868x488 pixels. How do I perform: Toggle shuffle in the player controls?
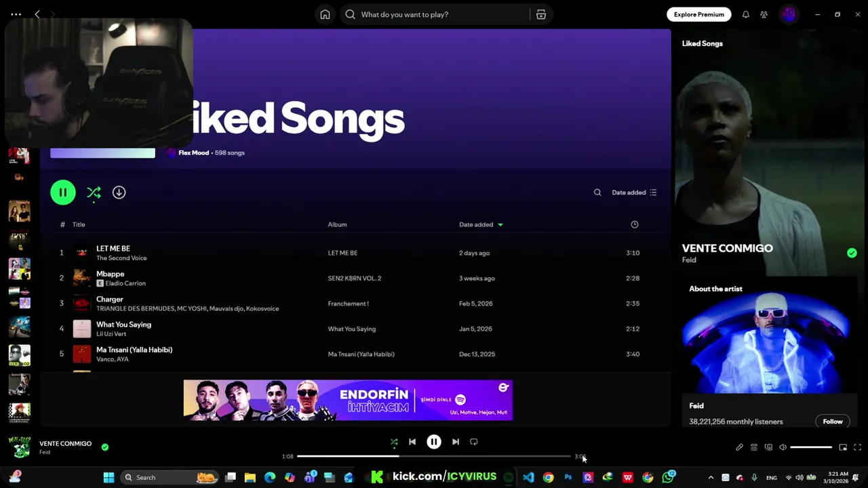(394, 442)
